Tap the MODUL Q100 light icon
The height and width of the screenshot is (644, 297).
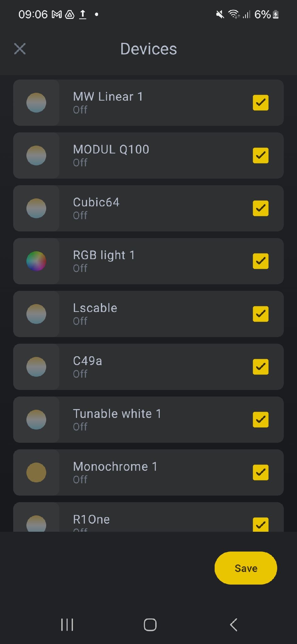tap(36, 155)
